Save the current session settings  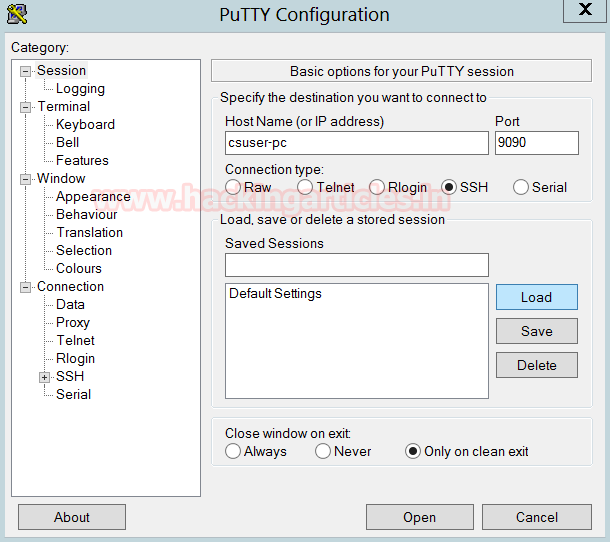tap(537, 331)
